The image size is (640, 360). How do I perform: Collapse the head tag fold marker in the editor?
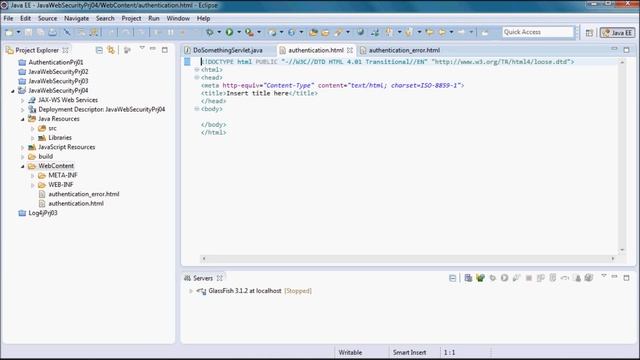[196, 78]
